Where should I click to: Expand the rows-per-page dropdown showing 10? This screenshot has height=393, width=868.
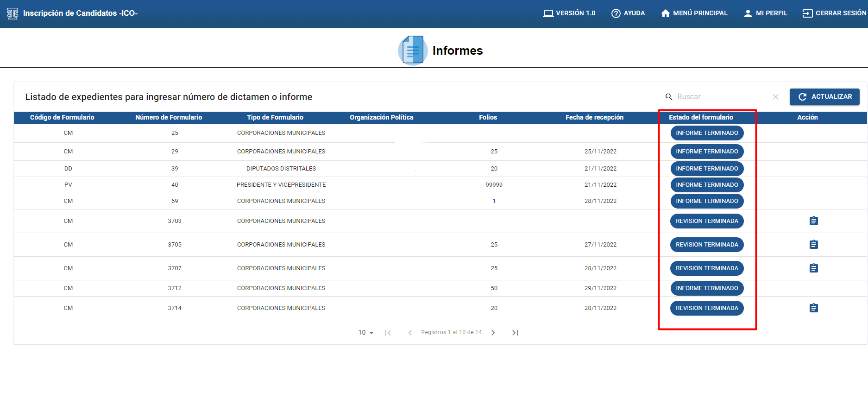(366, 333)
